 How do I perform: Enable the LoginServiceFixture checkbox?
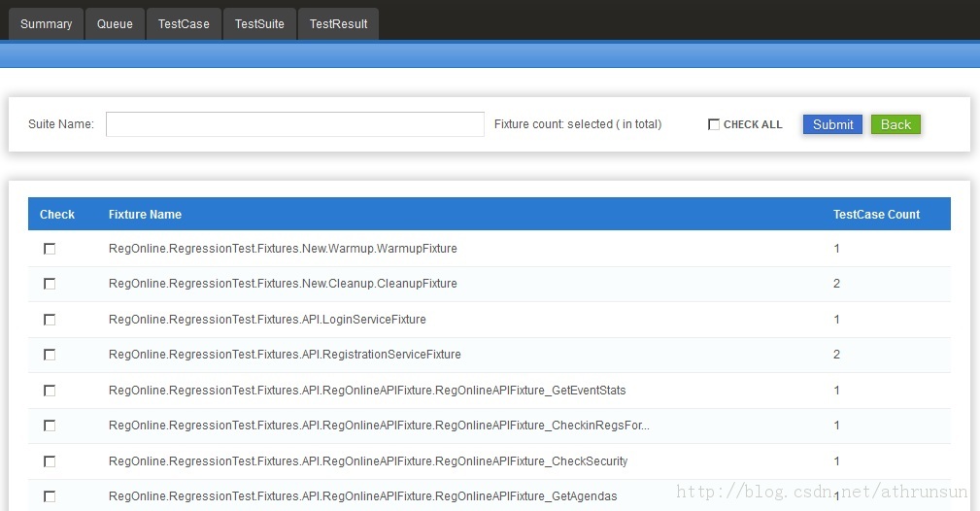(x=50, y=320)
